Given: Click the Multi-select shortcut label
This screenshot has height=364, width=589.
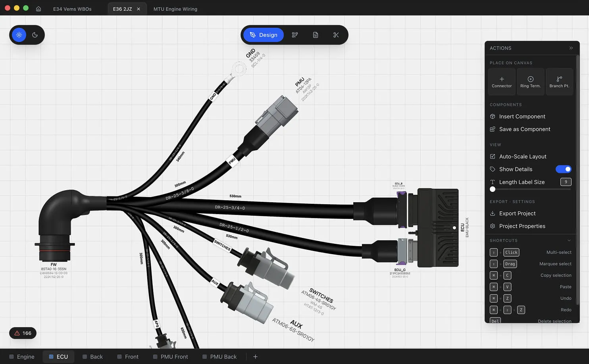Looking at the screenshot, I should coord(559,252).
